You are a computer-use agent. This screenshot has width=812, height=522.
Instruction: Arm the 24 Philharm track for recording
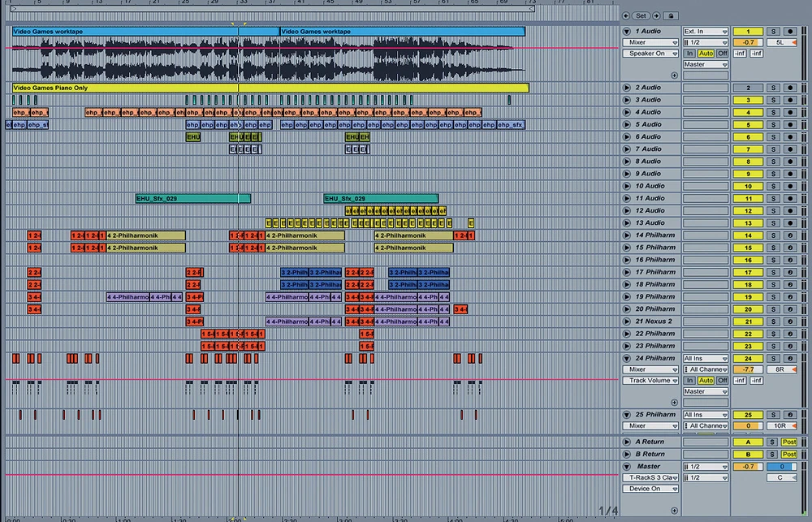click(x=790, y=358)
